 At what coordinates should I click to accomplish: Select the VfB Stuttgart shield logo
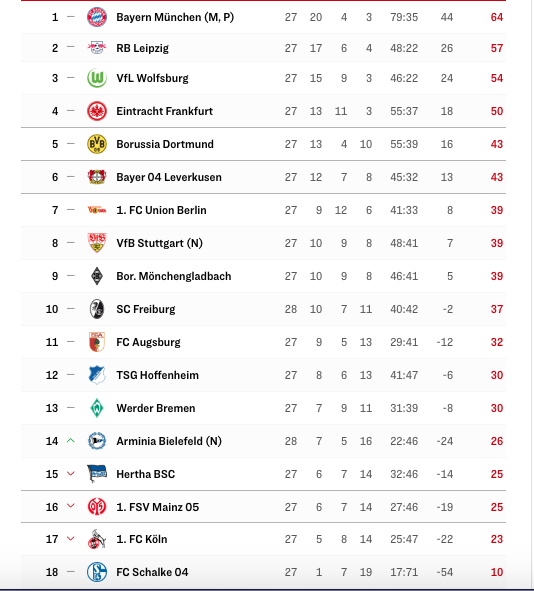[97, 243]
